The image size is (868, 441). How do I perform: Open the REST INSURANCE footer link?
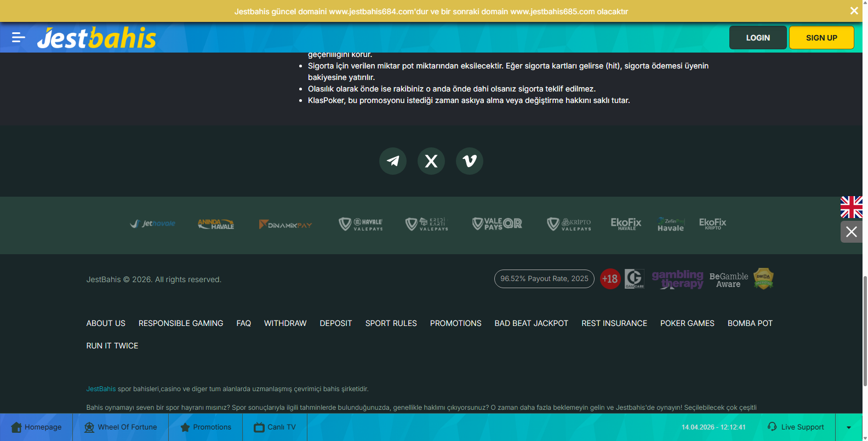click(614, 323)
